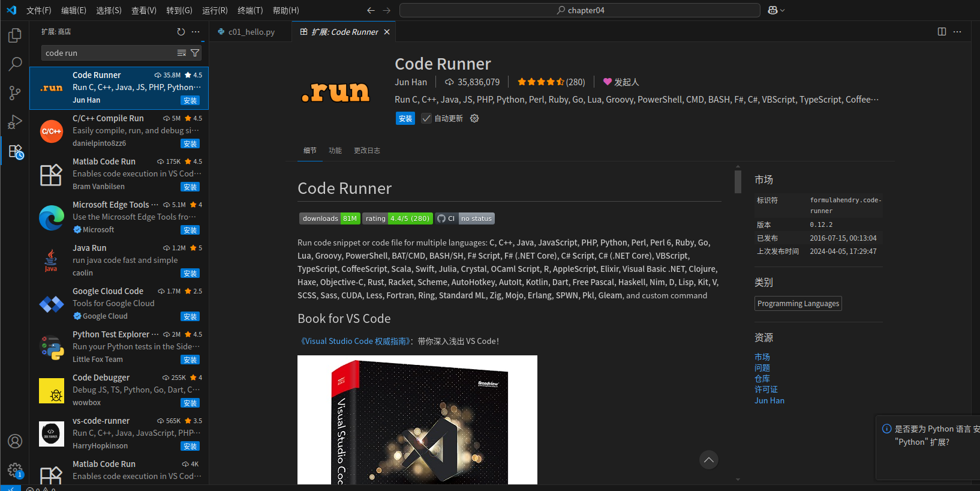The height and width of the screenshot is (491, 980).
Task: Open the 编辑(E) menu
Action: tap(74, 10)
